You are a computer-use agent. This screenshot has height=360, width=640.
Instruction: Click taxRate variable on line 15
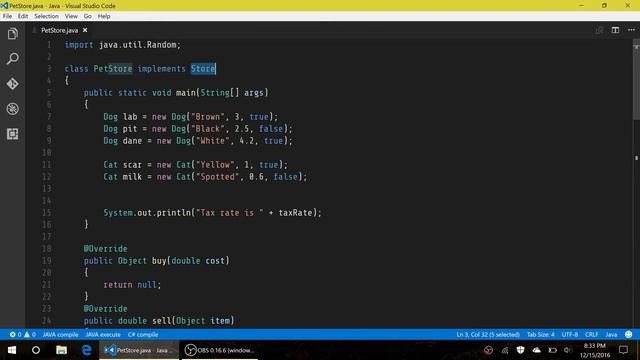click(x=296, y=213)
